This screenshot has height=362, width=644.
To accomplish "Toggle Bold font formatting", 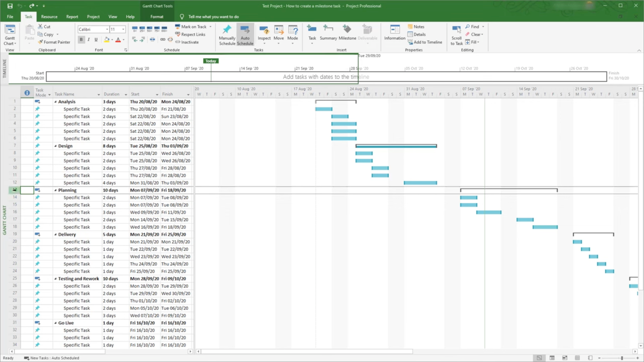I will [81, 40].
